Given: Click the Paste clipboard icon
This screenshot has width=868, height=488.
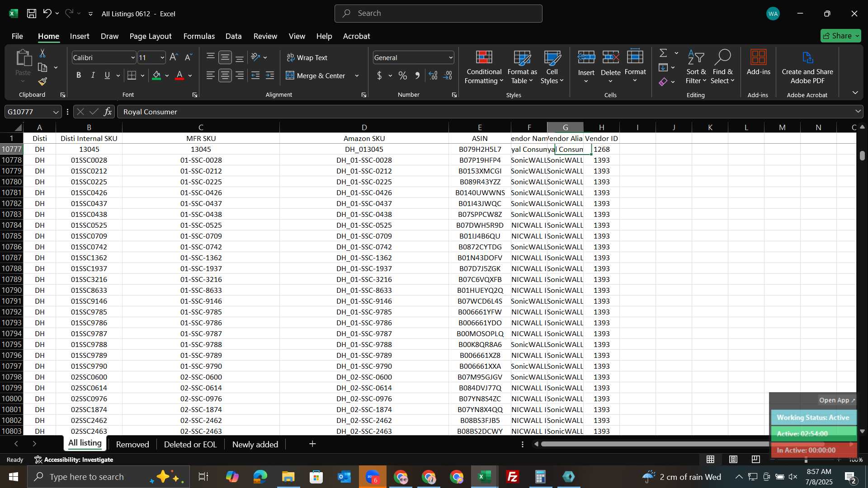Looking at the screenshot, I should click(x=23, y=58).
